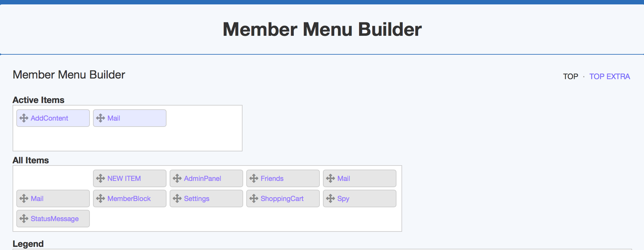Click the move icon beside NEW ITEM

101,178
